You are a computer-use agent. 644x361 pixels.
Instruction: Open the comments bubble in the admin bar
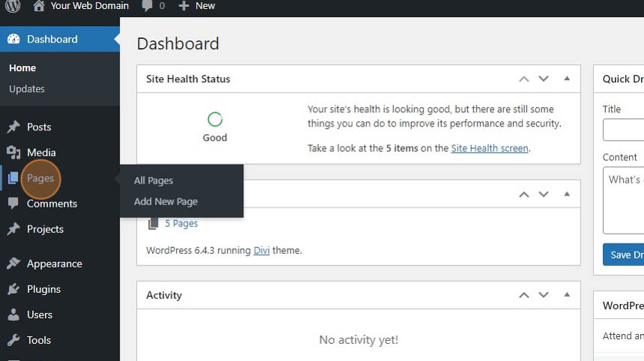(x=147, y=6)
